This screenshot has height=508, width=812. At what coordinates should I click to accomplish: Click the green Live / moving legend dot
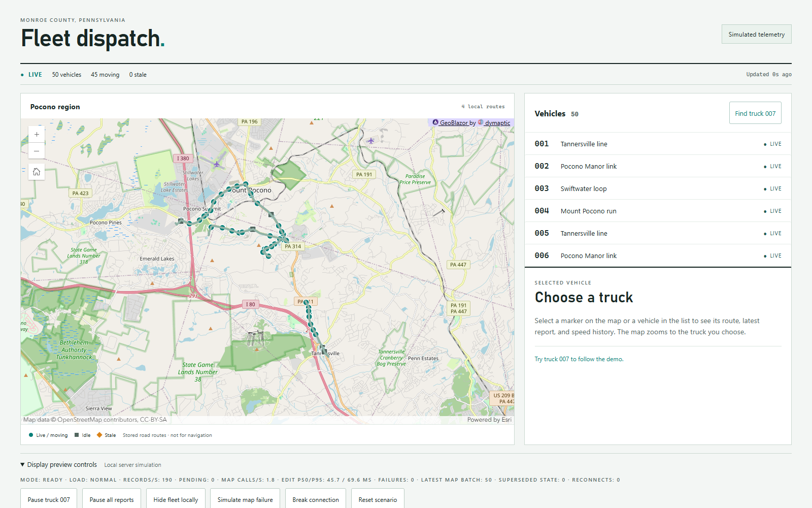[31, 435]
